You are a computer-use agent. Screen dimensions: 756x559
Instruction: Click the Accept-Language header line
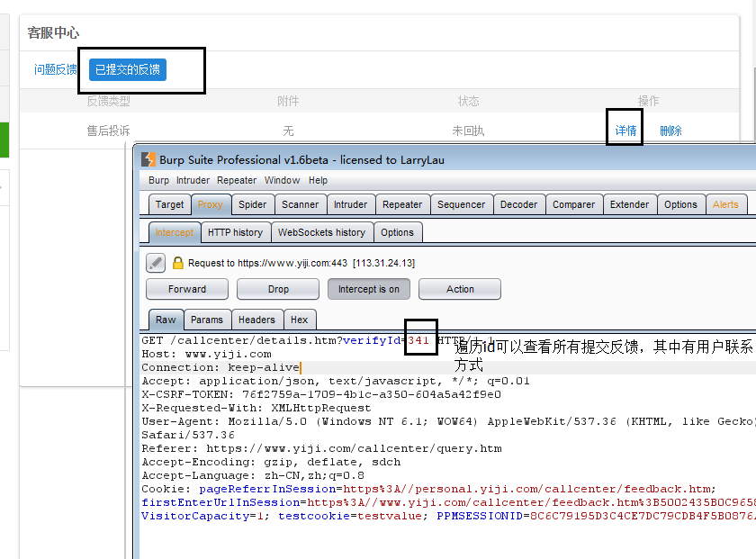(x=253, y=475)
